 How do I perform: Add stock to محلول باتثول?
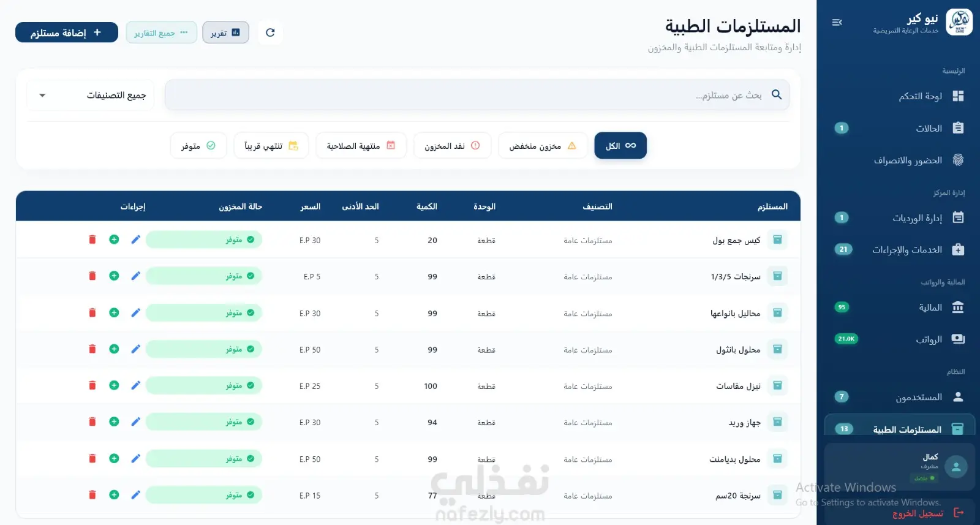click(x=114, y=349)
